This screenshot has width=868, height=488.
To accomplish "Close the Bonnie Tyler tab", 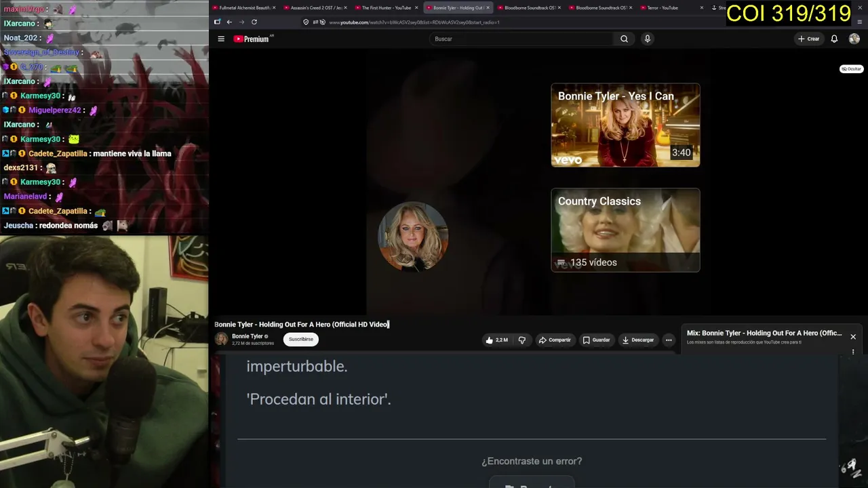I will [488, 7].
